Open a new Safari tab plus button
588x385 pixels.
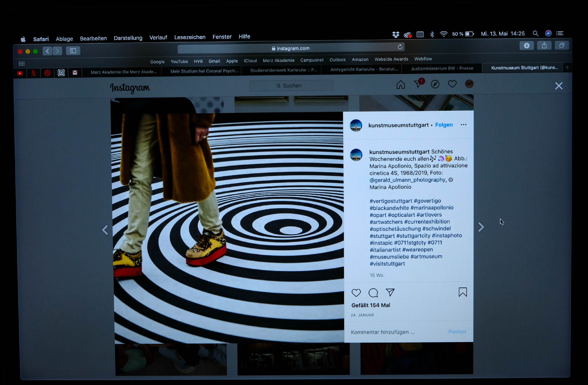(x=567, y=67)
